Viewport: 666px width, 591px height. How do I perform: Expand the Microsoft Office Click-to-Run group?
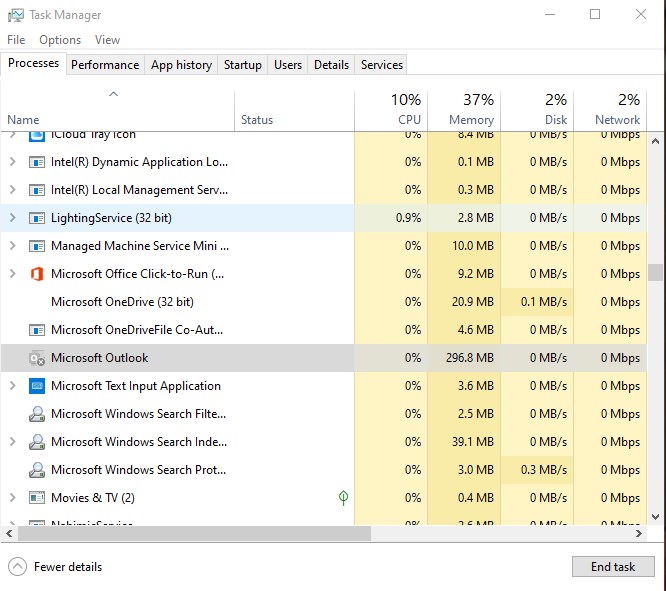(13, 274)
